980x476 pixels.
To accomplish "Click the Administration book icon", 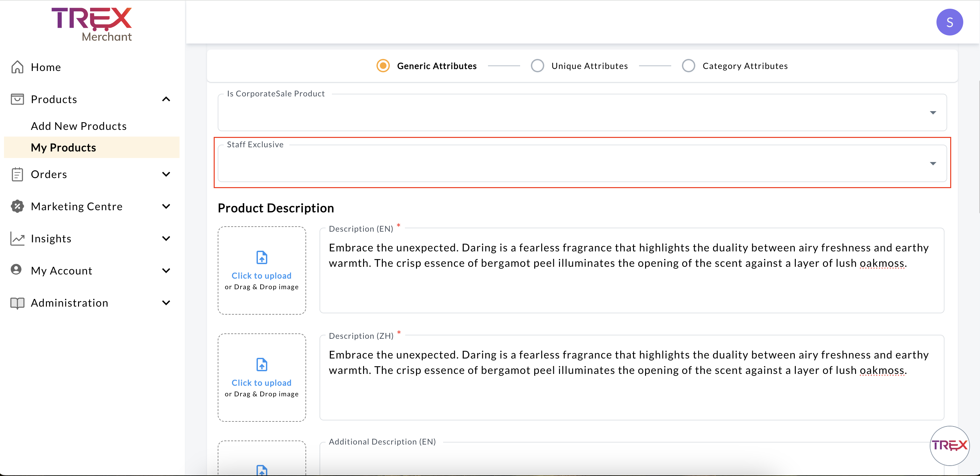I will (17, 303).
